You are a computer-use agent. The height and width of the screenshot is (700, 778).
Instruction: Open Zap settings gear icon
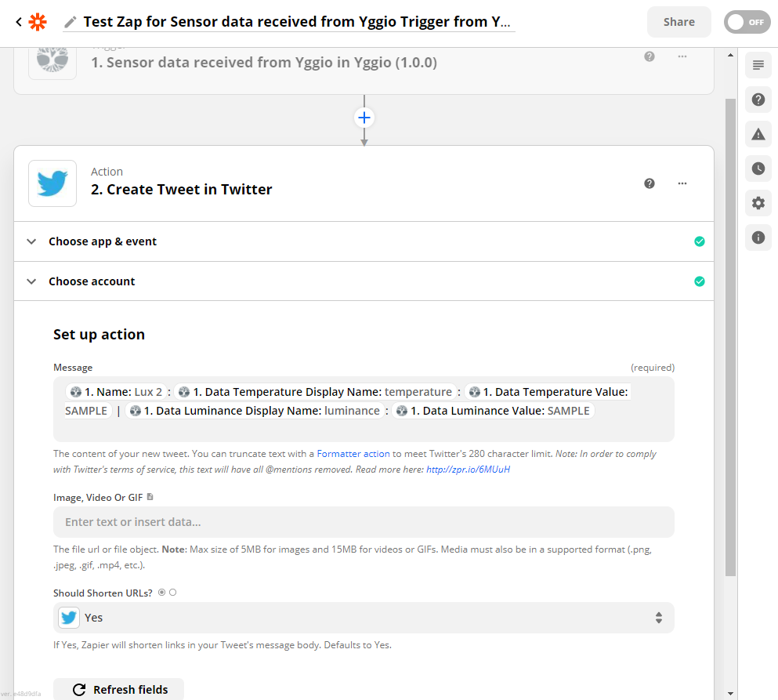click(x=758, y=203)
